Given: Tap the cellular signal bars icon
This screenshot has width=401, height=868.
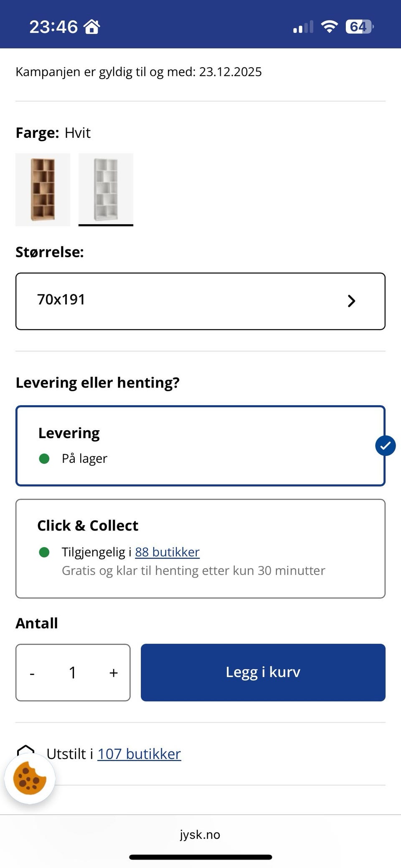Looking at the screenshot, I should [303, 27].
